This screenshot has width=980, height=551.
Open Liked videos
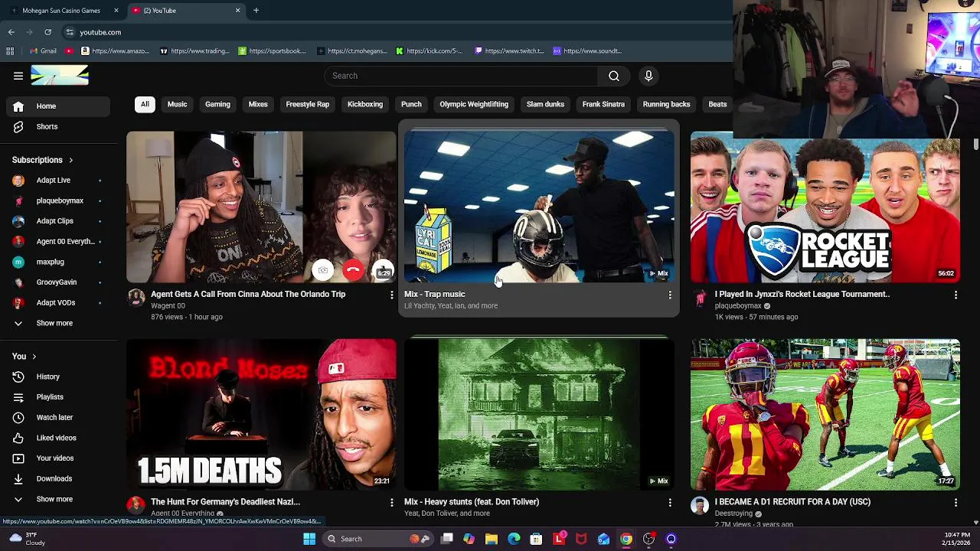click(57, 438)
